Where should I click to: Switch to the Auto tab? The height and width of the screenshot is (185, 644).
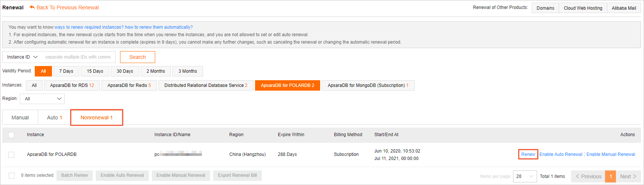click(x=55, y=117)
